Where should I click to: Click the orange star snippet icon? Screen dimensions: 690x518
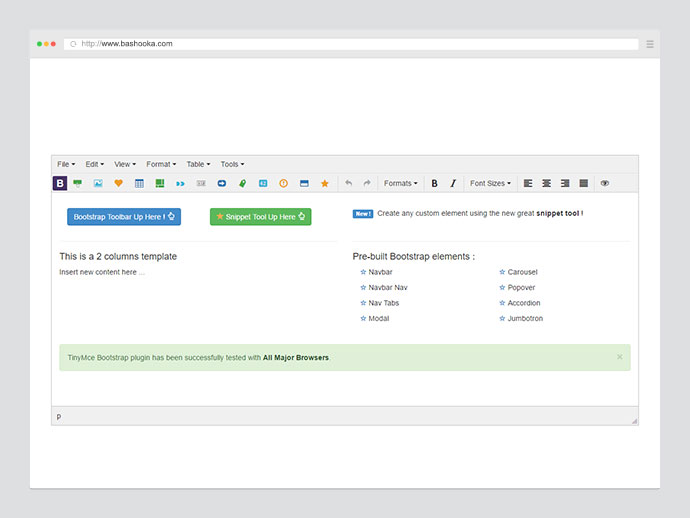pos(325,183)
